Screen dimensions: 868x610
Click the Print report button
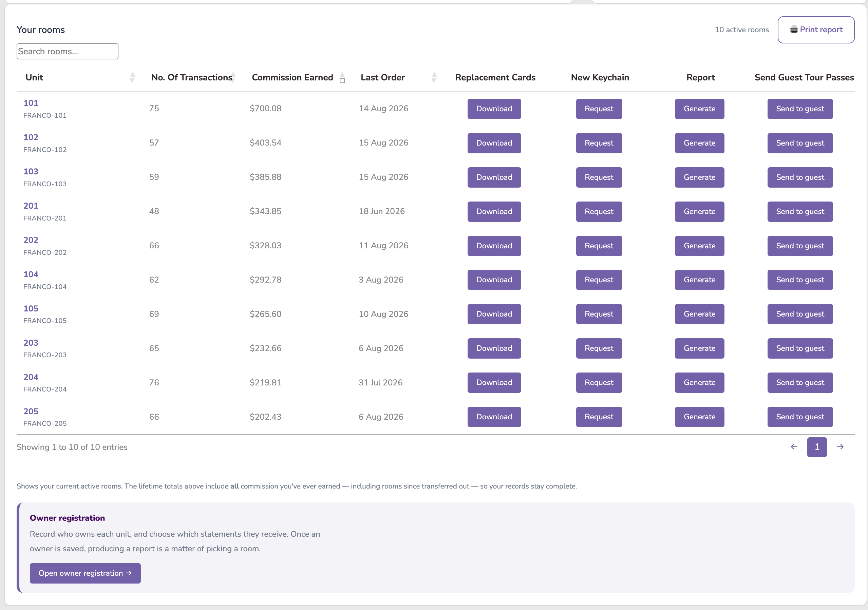(816, 30)
